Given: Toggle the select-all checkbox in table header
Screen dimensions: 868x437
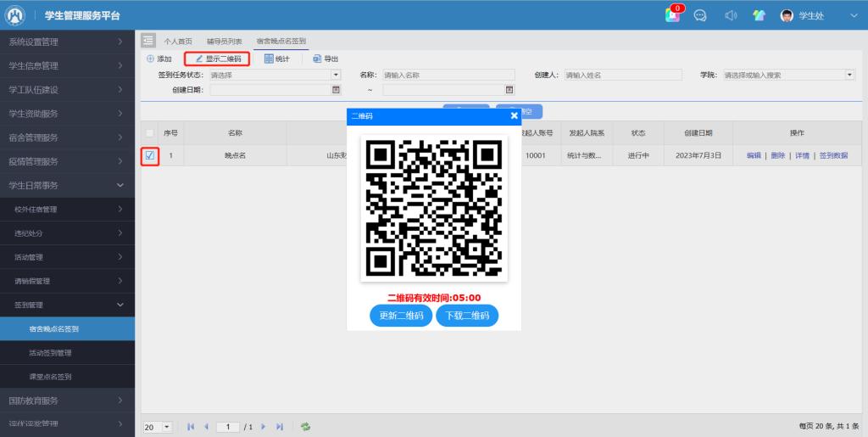Looking at the screenshot, I should (150, 133).
